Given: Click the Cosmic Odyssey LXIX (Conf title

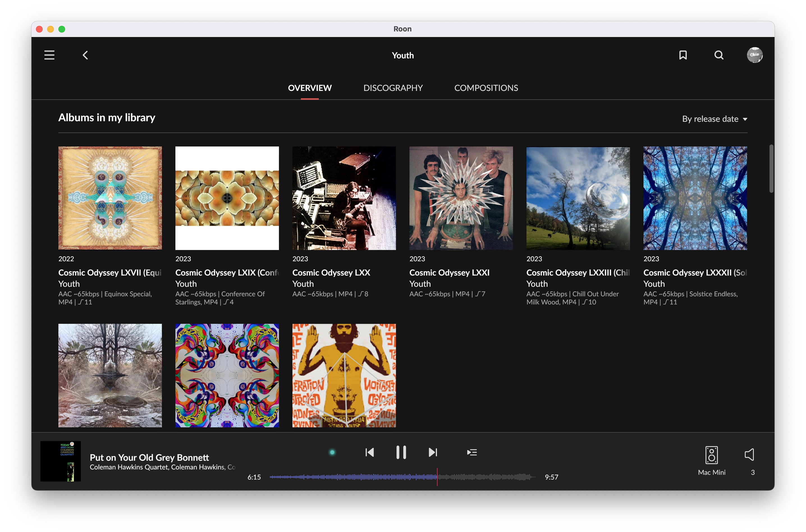Looking at the screenshot, I should pos(227,272).
